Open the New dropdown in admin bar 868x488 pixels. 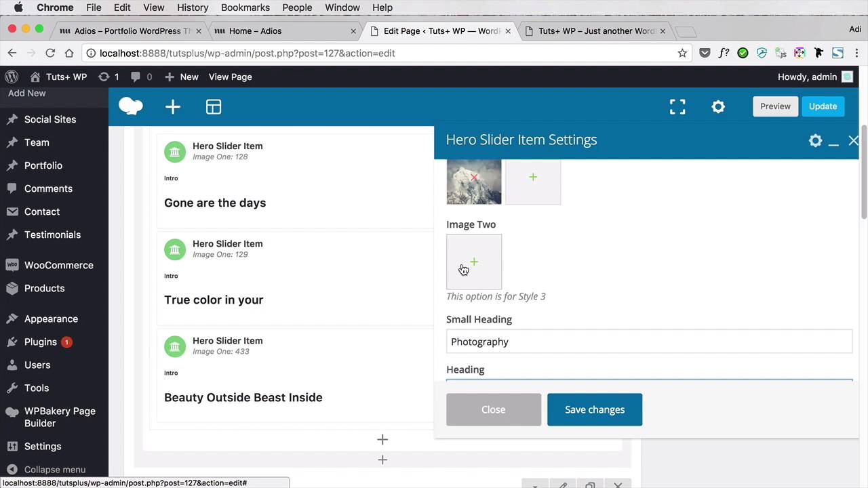[182, 77]
